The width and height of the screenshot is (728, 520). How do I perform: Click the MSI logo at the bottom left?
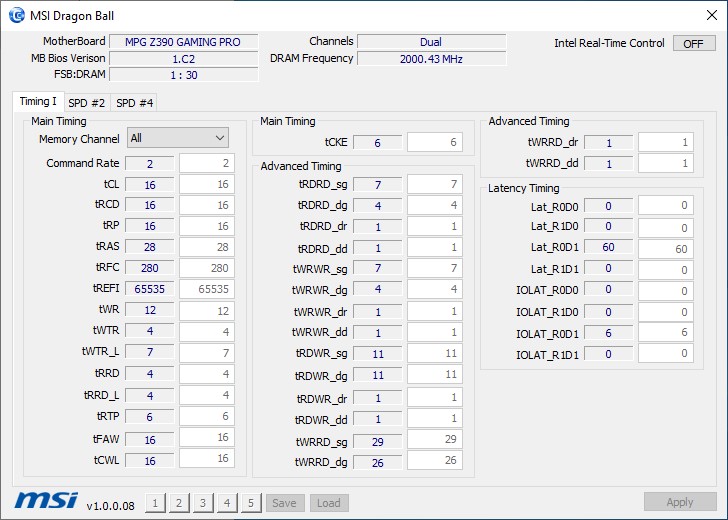tap(46, 500)
